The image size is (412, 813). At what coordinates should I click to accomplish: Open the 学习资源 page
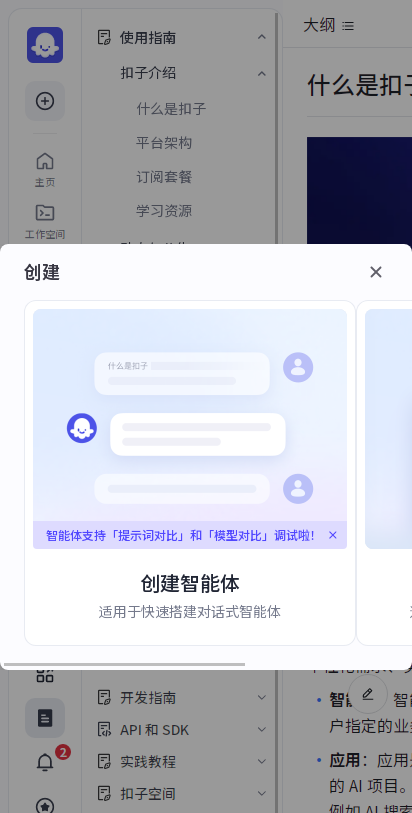(x=164, y=211)
